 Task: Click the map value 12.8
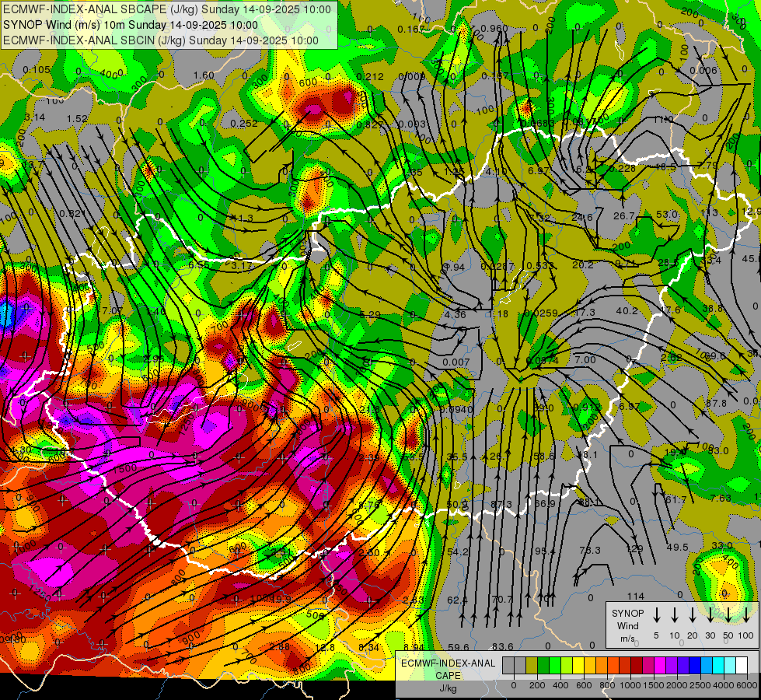[325, 647]
